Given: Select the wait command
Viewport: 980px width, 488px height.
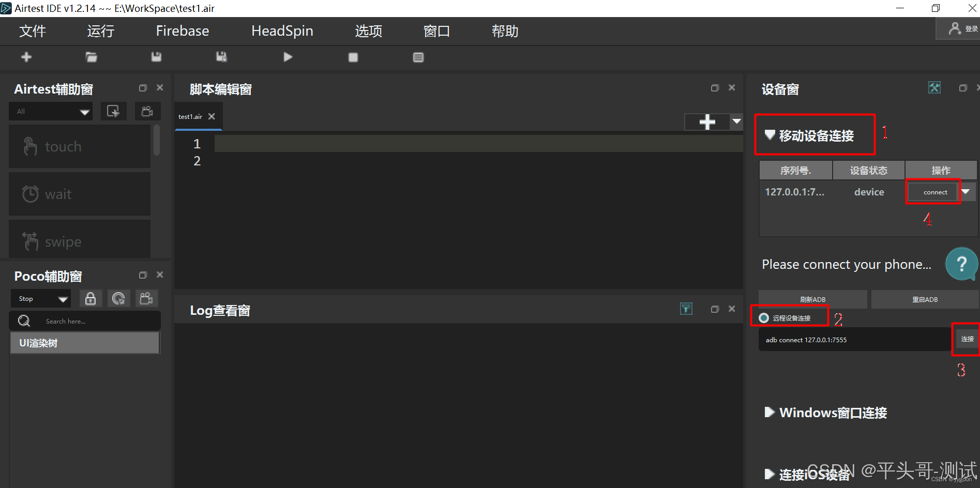Looking at the screenshot, I should click(x=80, y=194).
